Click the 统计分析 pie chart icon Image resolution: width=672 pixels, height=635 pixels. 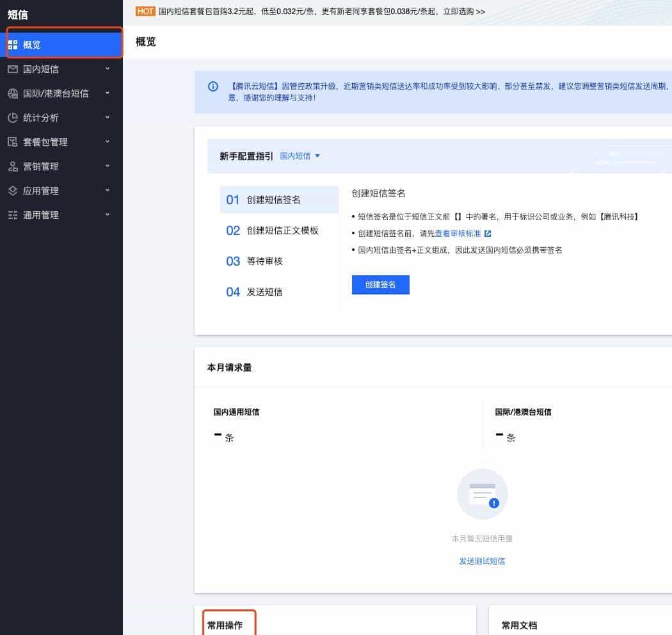coord(14,117)
